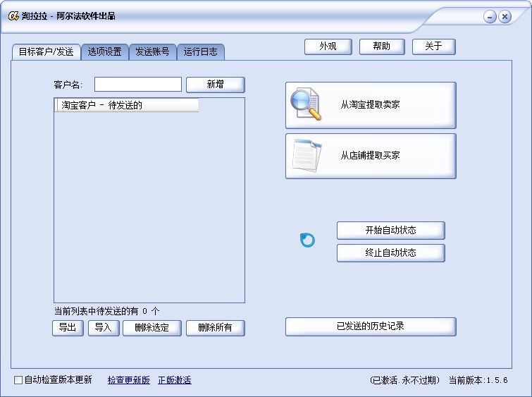Minimize the 淘拉拉 window
The width and height of the screenshot is (532, 397).
490,17
